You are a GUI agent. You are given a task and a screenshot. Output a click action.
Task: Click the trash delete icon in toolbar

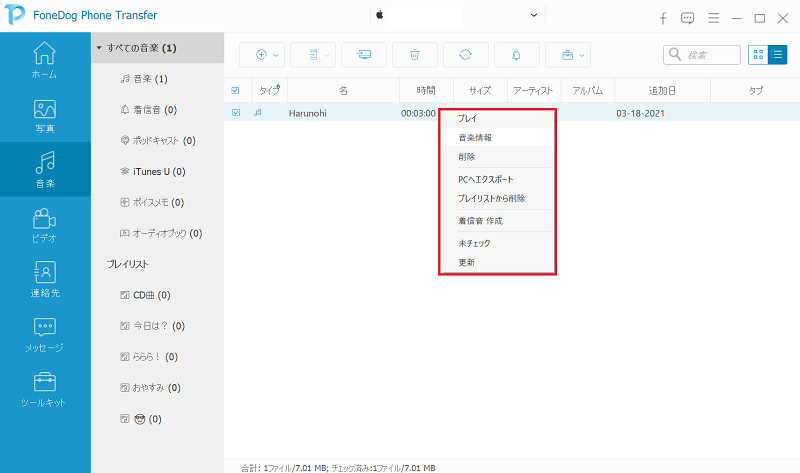point(415,54)
